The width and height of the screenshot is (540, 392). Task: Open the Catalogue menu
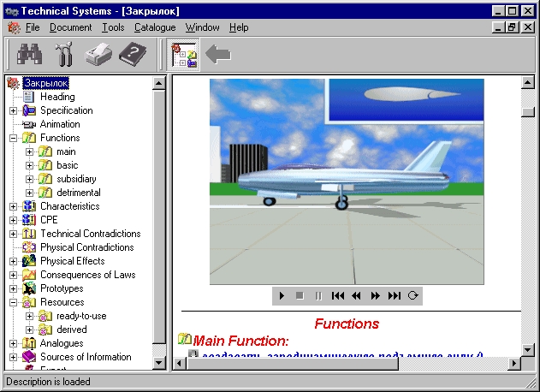pyautogui.click(x=154, y=27)
